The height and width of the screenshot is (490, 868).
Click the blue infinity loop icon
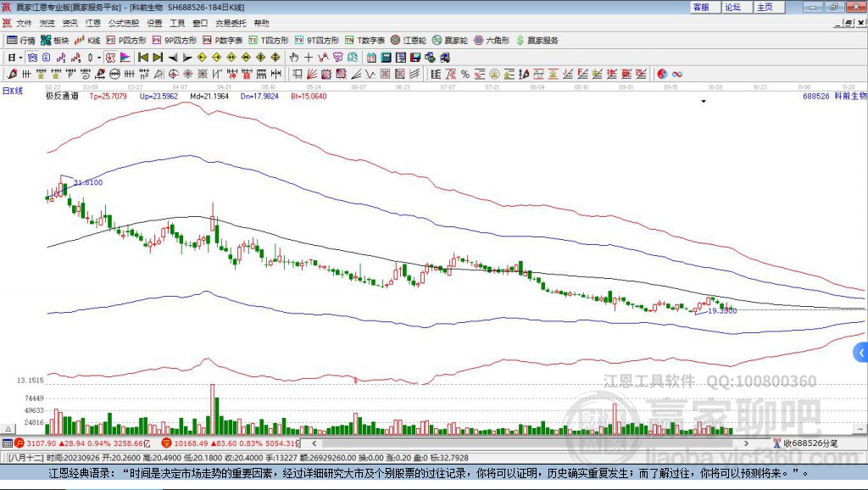tap(677, 75)
